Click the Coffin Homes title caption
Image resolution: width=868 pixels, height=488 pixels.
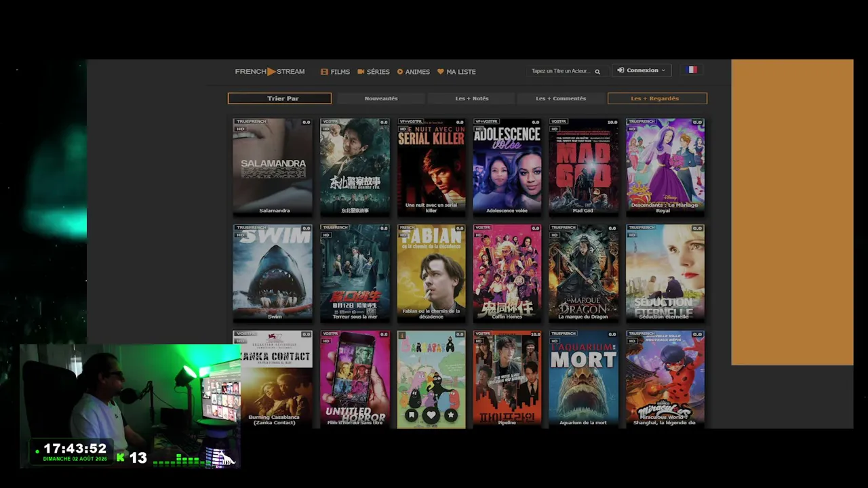click(507, 317)
